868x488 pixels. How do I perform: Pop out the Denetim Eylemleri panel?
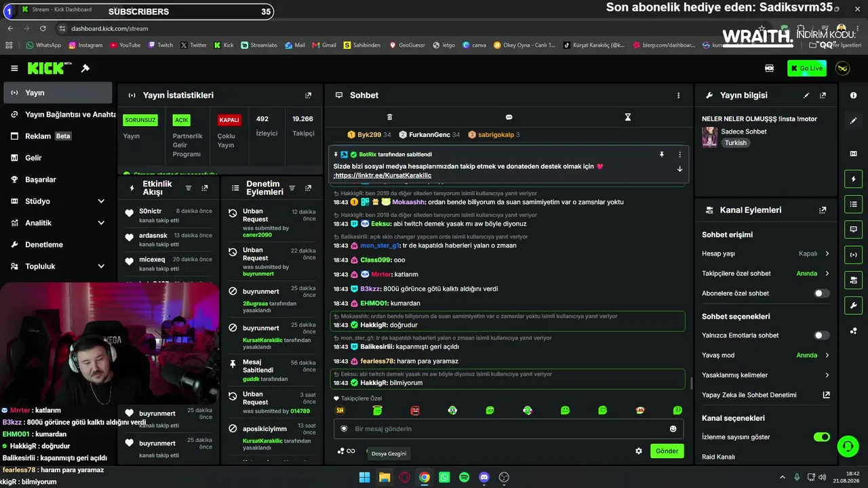pyautogui.click(x=308, y=188)
